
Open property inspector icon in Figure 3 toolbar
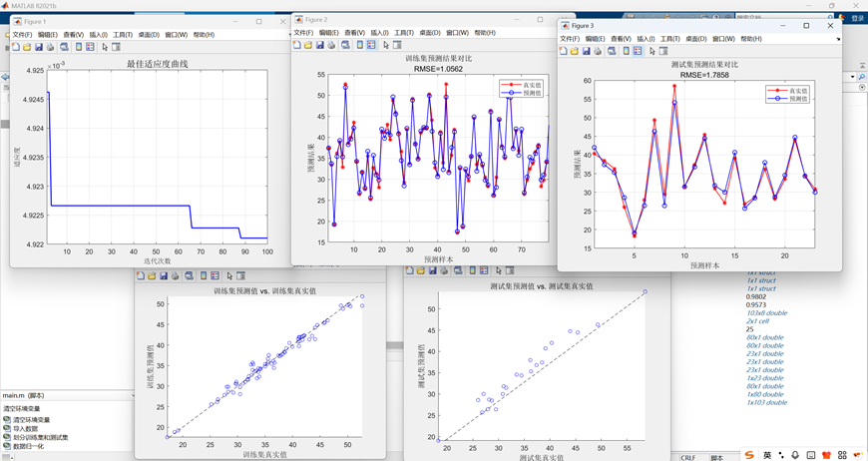[x=663, y=51]
